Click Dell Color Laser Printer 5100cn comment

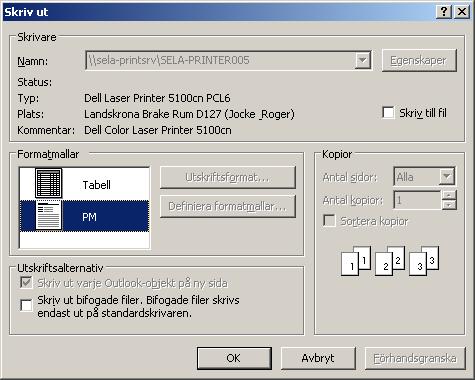coord(158,130)
